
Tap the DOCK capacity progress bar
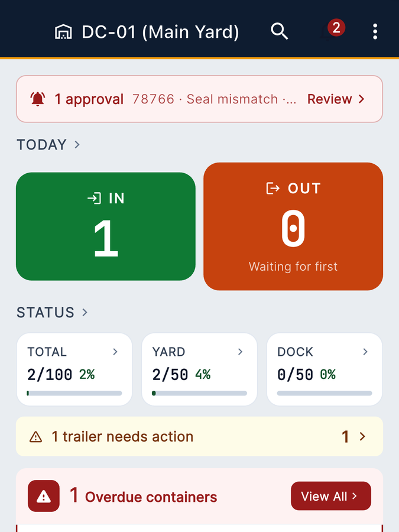coord(325,393)
